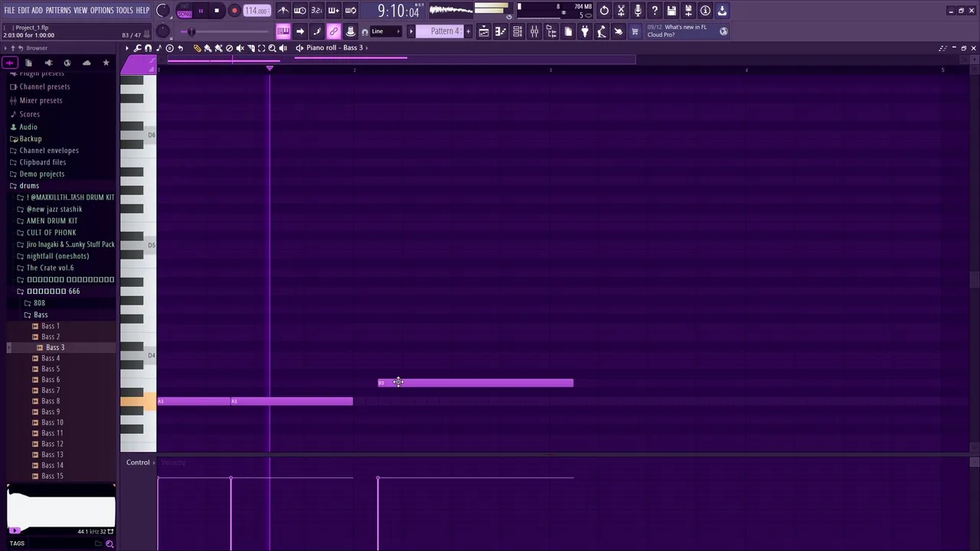Open piano roll tools wrench menu
980x551 pixels.
pos(138,47)
